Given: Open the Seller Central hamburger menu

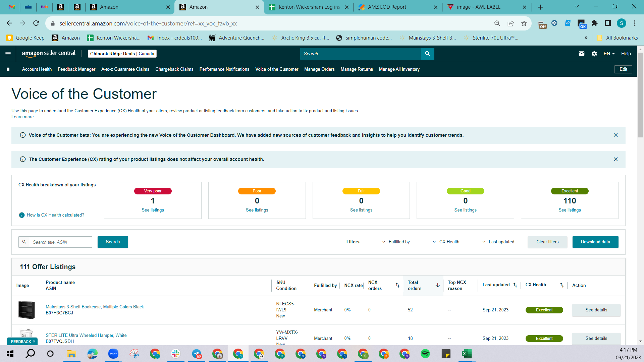Looking at the screenshot, I should click(x=8, y=54).
